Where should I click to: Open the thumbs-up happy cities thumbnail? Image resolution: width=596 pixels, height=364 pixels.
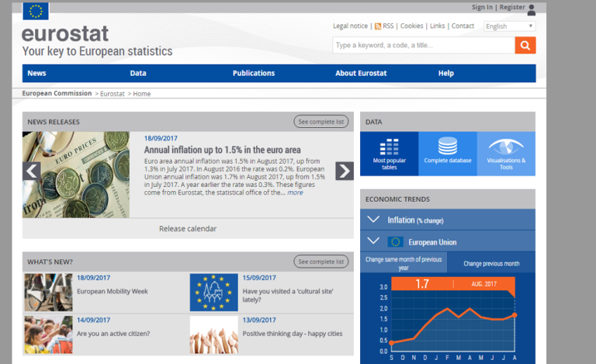coord(214,335)
